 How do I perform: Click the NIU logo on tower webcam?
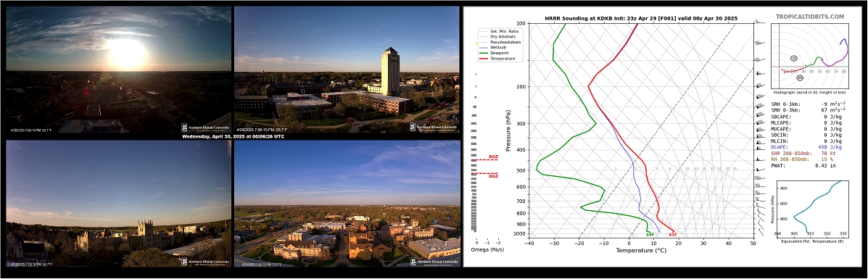[434, 127]
